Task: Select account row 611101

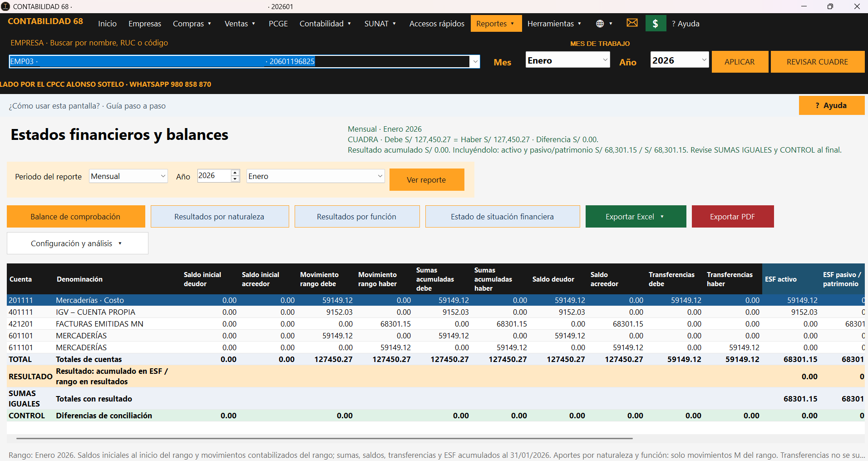Action: pyautogui.click(x=436, y=347)
